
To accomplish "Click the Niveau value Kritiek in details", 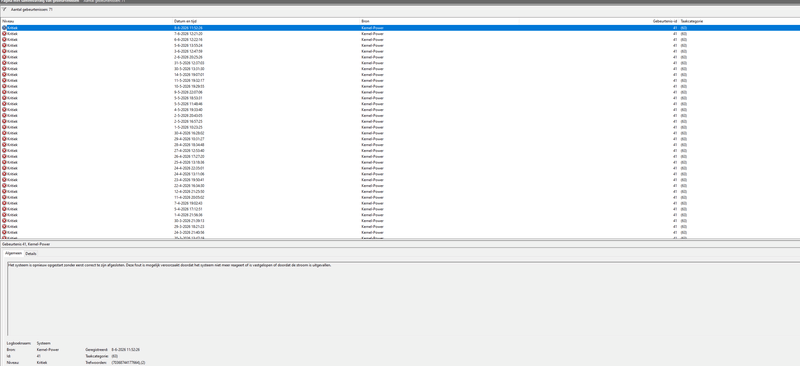I will click(42, 362).
